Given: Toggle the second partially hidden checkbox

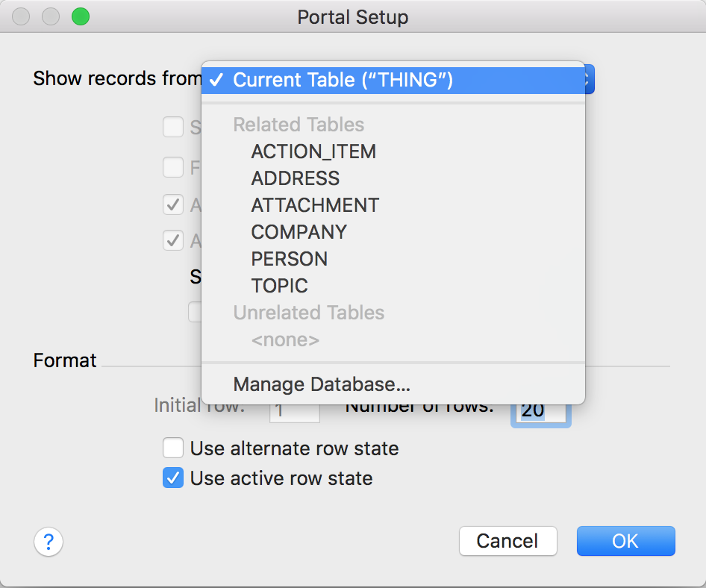Looking at the screenshot, I should (173, 167).
